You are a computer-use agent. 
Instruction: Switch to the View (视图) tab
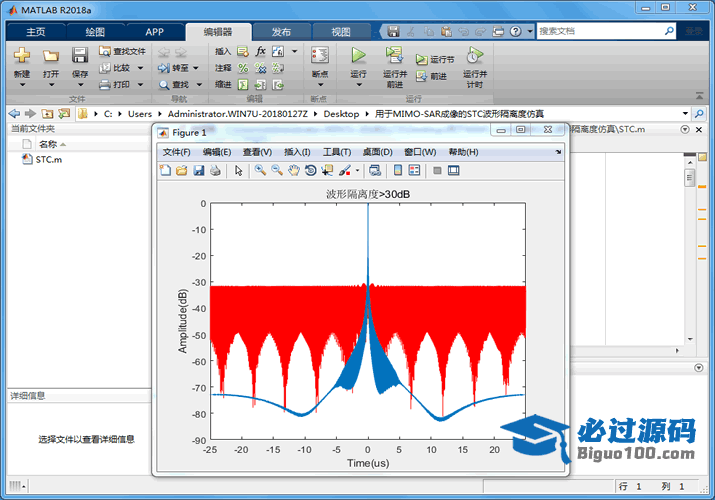[341, 31]
